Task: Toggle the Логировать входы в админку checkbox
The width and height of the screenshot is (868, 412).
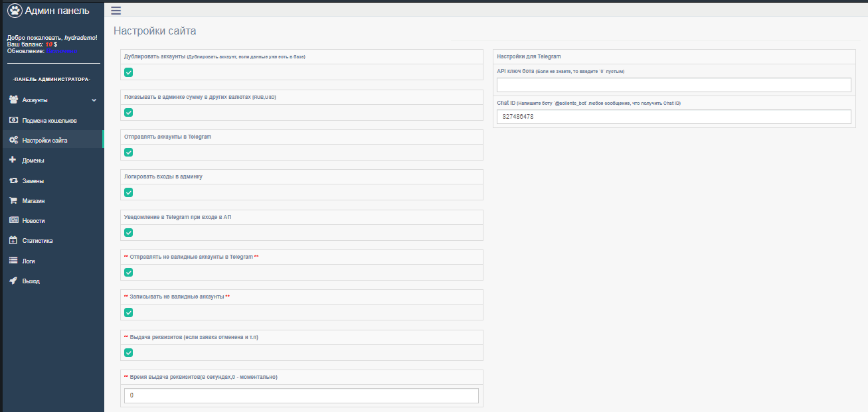Action: (x=129, y=192)
